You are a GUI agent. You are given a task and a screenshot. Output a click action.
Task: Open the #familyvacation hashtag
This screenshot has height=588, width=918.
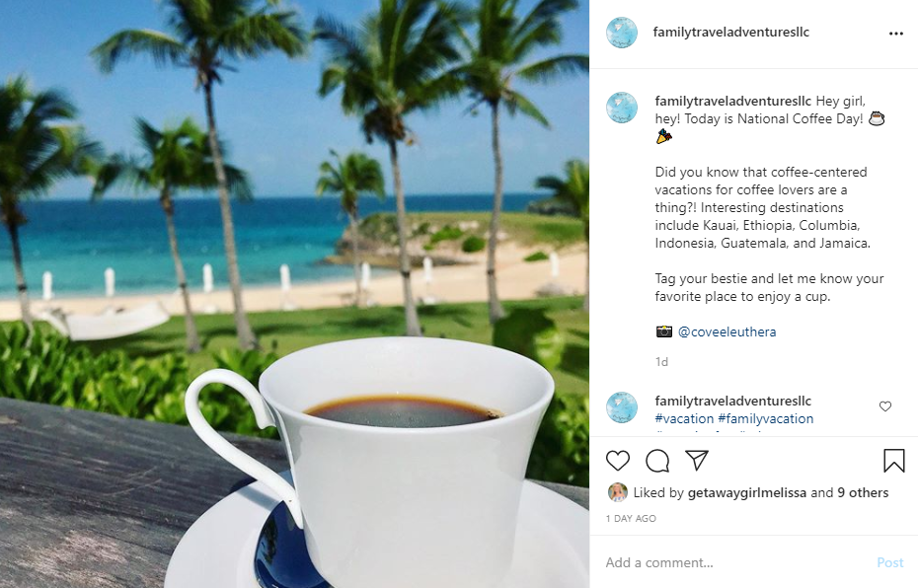click(x=766, y=418)
